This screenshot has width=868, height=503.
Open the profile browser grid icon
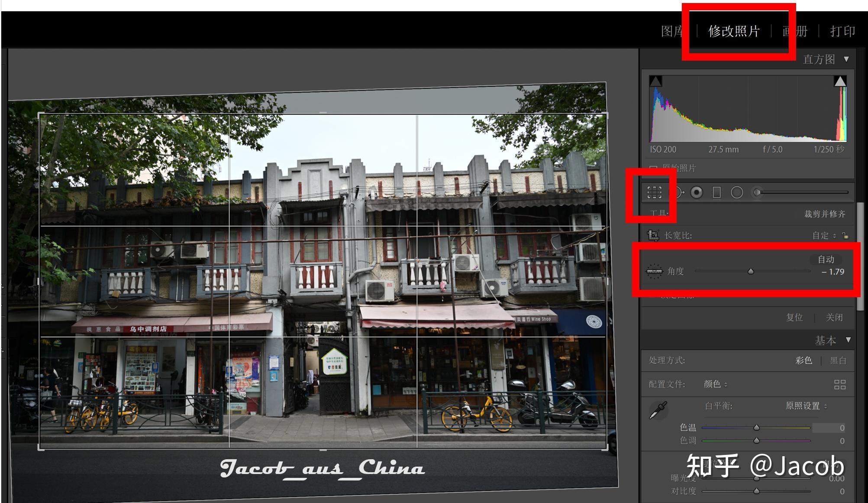coord(839,384)
